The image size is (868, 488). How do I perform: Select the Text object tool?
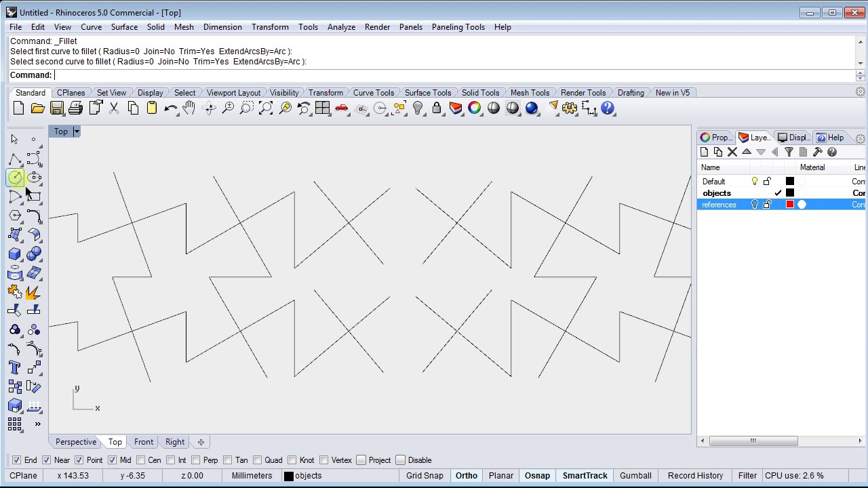15,367
